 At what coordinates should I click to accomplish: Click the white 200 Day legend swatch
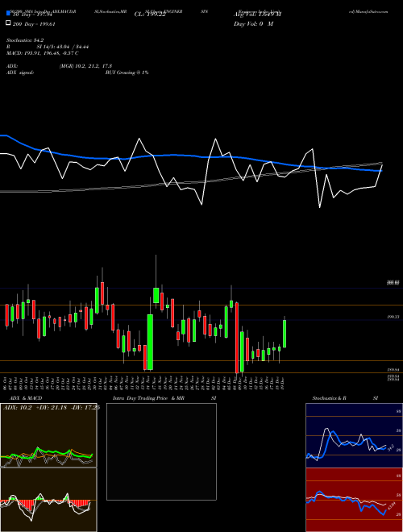tap(8, 23)
